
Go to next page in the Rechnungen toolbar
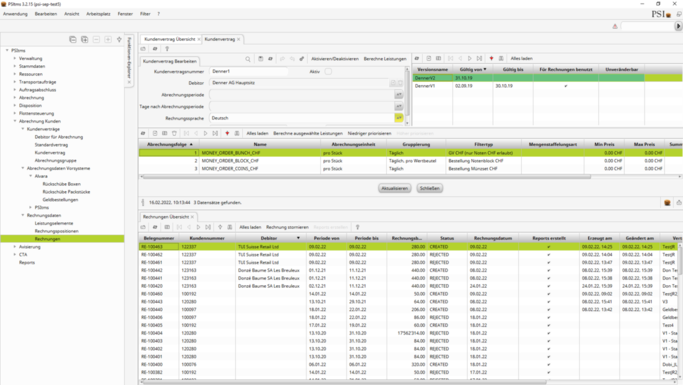[199, 227]
